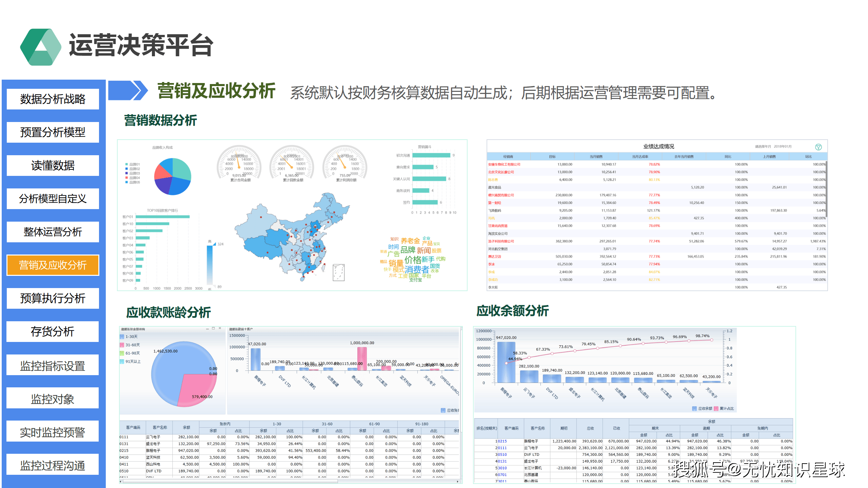The height and width of the screenshot is (488, 868).
Task: Click the 初次沟通 funnel bar
Action: point(431,155)
